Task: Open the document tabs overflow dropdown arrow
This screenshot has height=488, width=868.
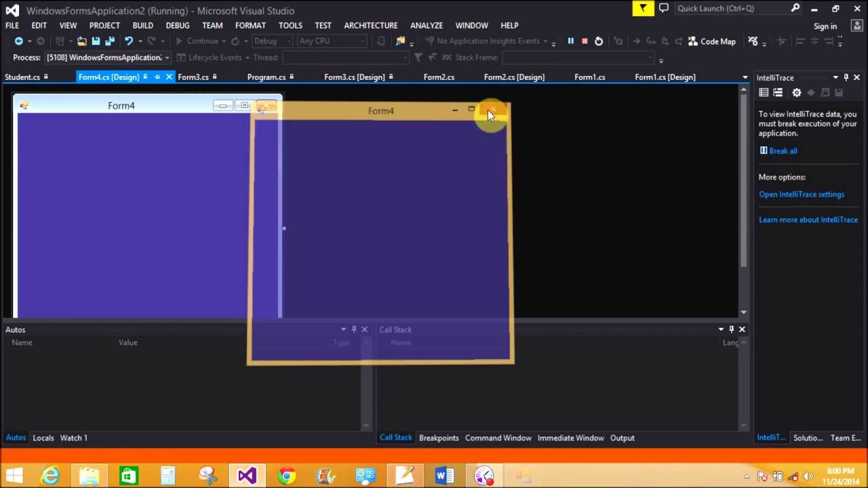Action: point(745,77)
